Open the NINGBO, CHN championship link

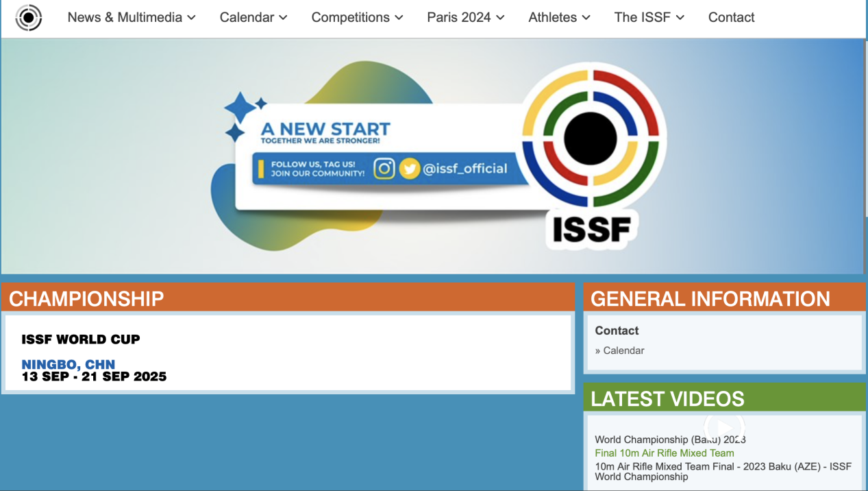click(69, 364)
